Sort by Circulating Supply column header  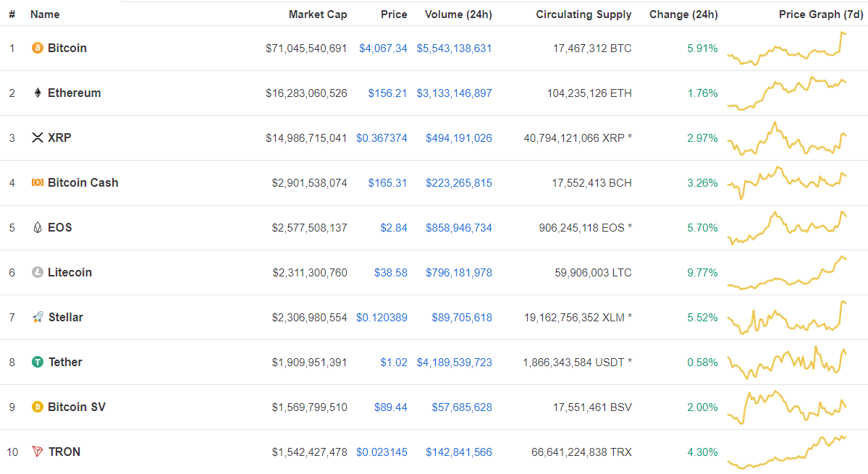click(x=583, y=14)
